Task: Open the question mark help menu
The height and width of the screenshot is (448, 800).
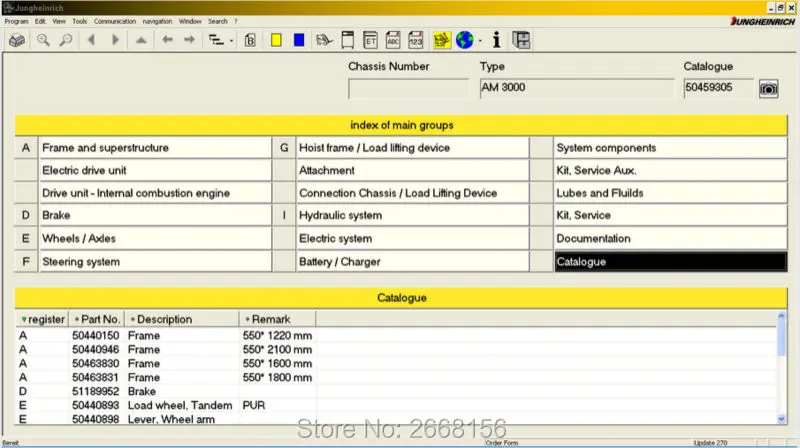Action: point(236,21)
